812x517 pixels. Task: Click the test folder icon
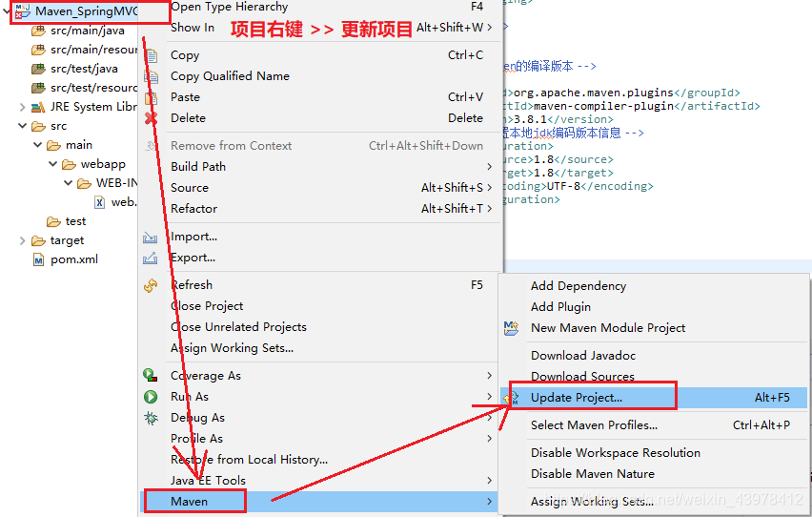pyautogui.click(x=53, y=222)
